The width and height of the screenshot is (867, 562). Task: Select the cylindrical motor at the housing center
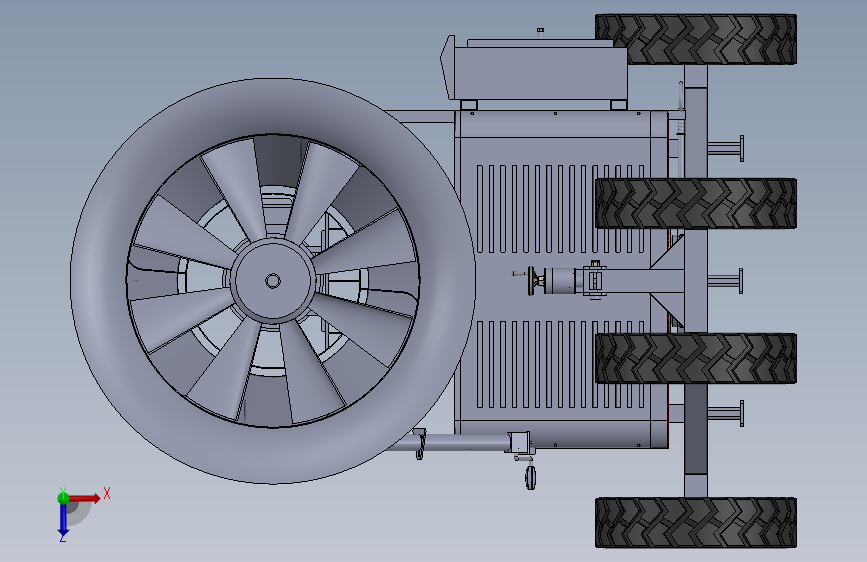click(x=560, y=280)
